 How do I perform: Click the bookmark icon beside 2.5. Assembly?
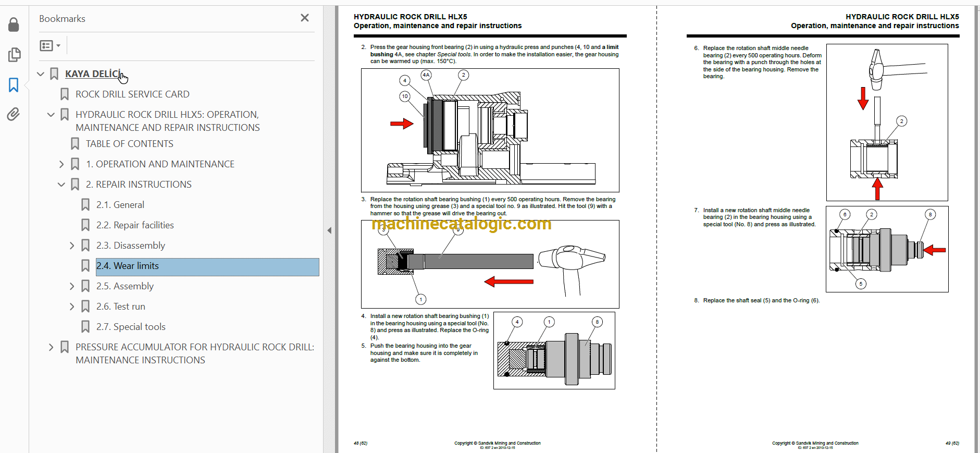tap(85, 286)
